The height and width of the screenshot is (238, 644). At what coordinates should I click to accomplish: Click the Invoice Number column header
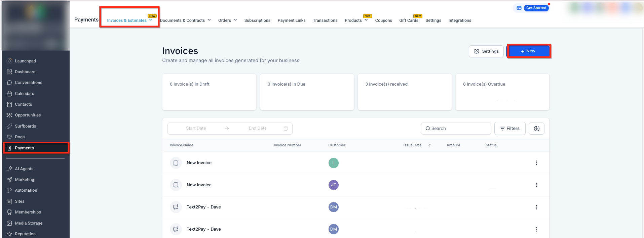(288, 145)
